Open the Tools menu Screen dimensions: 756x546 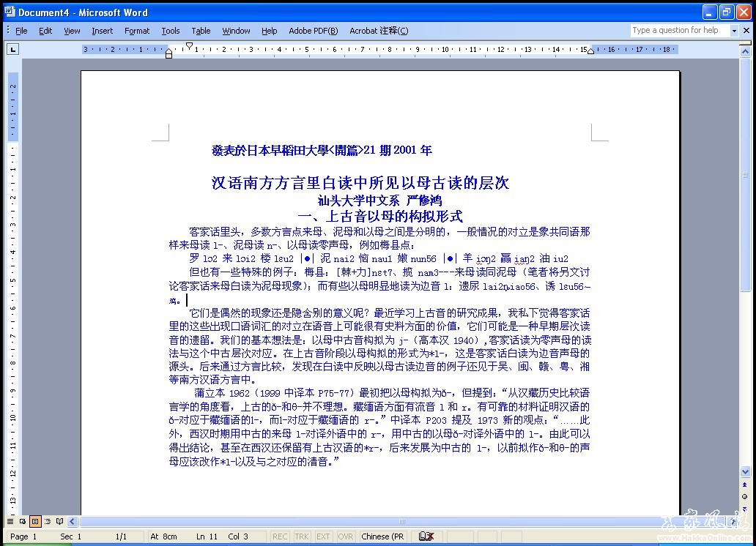click(171, 31)
